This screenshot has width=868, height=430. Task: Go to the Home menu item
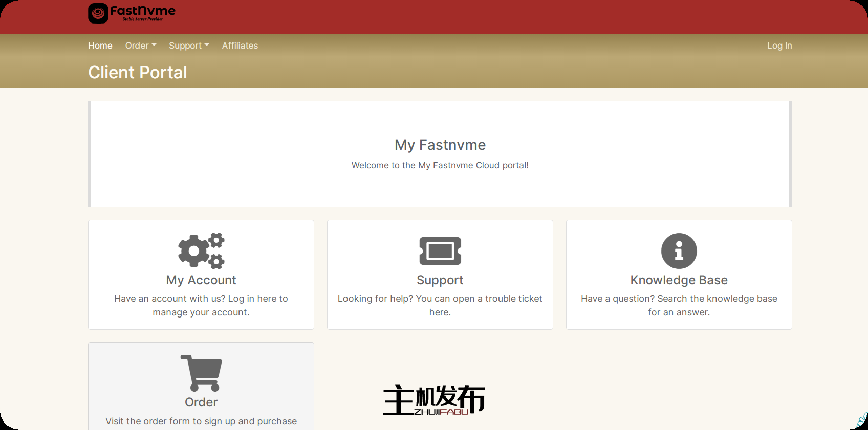100,46
